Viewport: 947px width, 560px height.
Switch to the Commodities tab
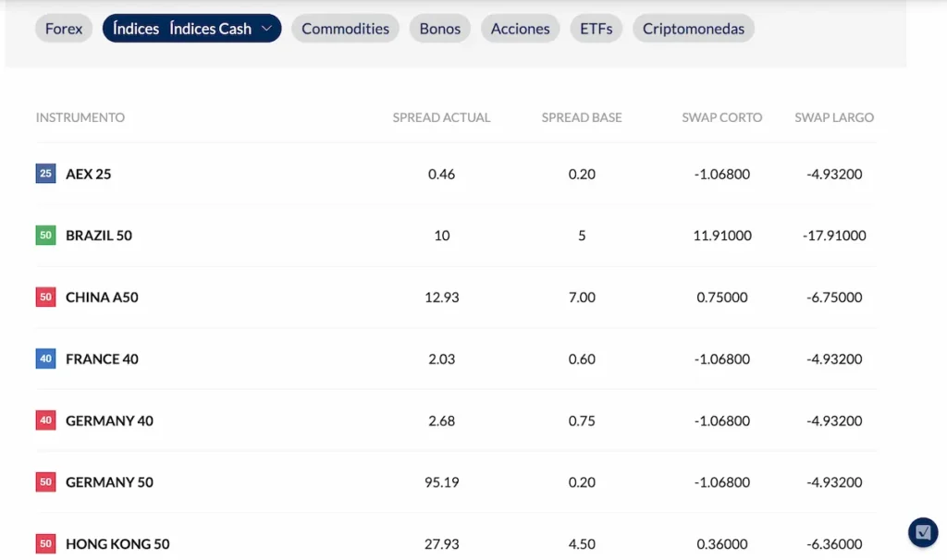[345, 28]
